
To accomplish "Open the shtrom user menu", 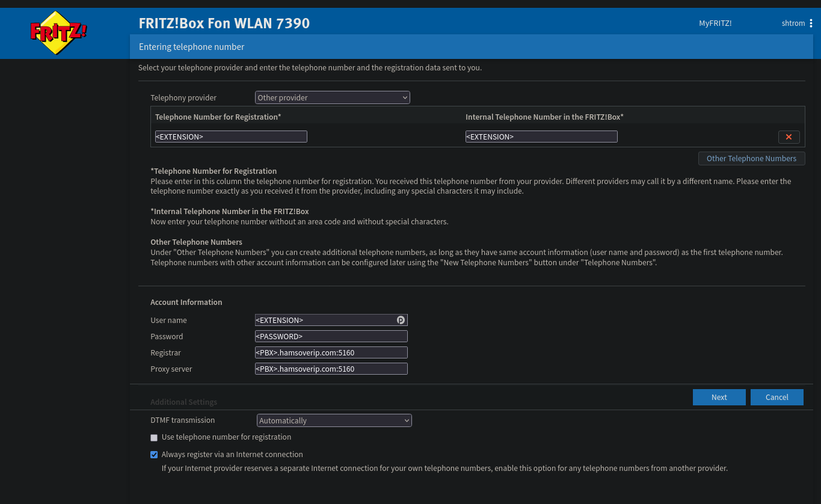I will [793, 23].
